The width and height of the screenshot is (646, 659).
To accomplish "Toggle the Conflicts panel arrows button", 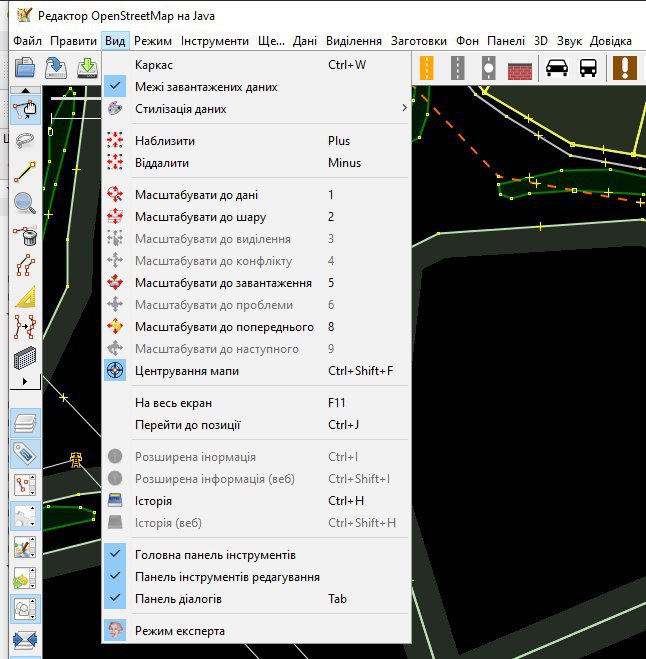I will pyautogui.click(x=25, y=641).
